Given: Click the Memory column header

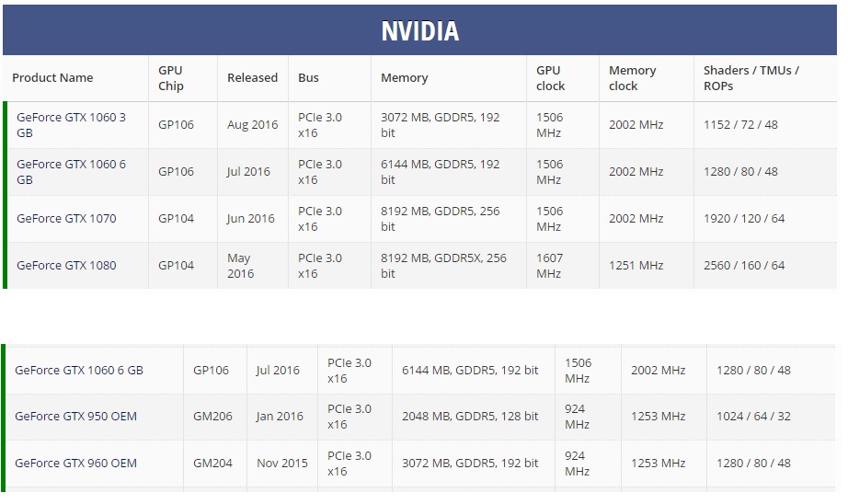Looking at the screenshot, I should [x=404, y=78].
